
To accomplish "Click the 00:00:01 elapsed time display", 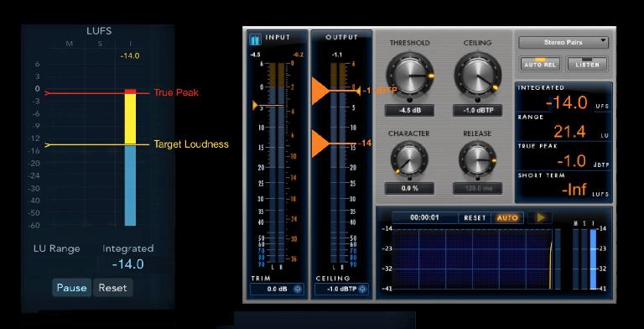I will [x=424, y=218].
